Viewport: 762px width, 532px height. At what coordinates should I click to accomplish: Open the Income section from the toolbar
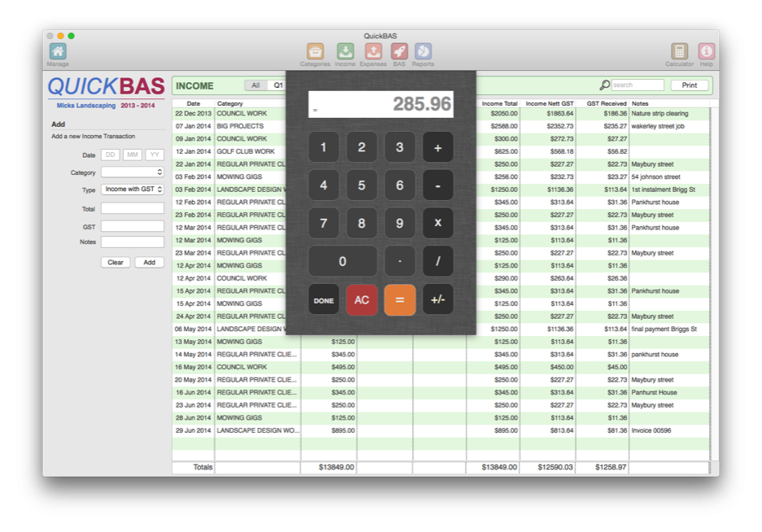(x=344, y=50)
